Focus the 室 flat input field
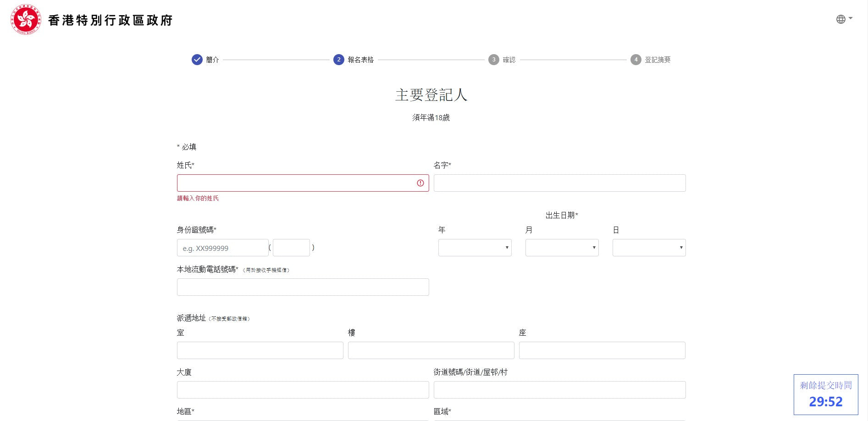 [260, 350]
